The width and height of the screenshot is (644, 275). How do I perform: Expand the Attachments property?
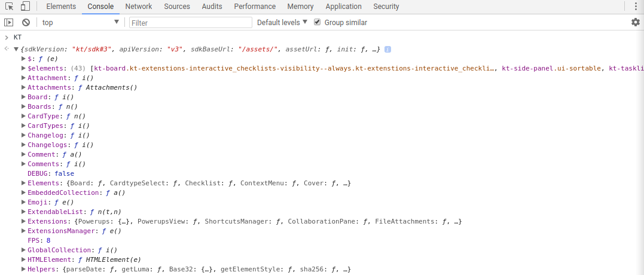coord(24,87)
